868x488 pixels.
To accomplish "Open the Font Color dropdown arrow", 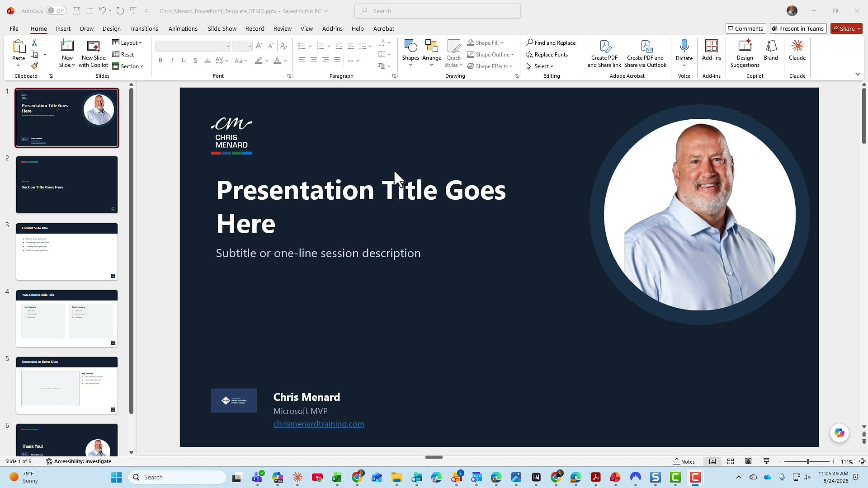I will pyautogui.click(x=286, y=61).
